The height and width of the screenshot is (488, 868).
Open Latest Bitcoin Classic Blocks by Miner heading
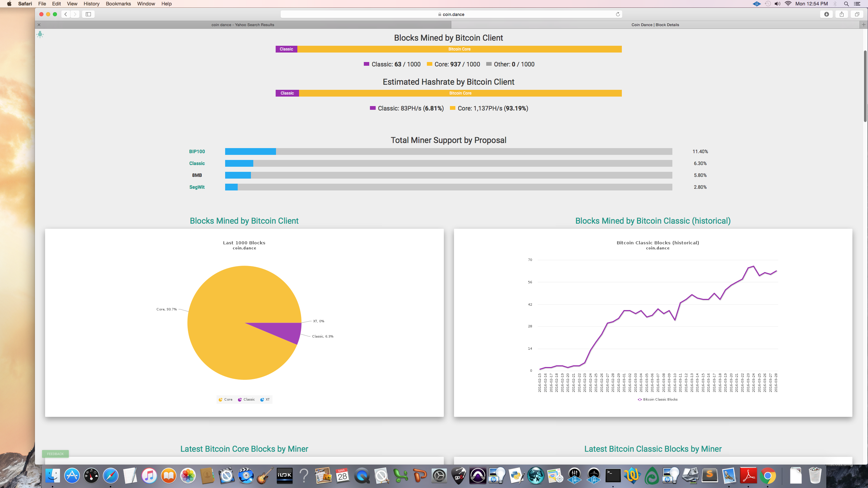(x=653, y=449)
